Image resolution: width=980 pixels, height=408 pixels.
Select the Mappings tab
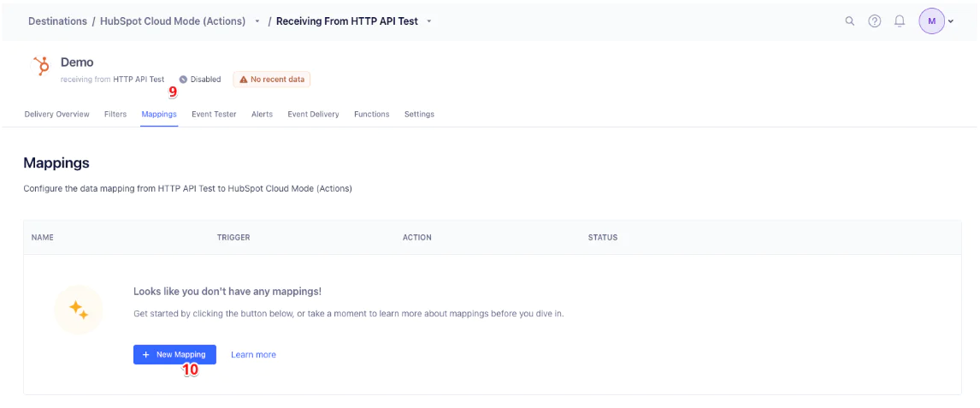(x=159, y=115)
